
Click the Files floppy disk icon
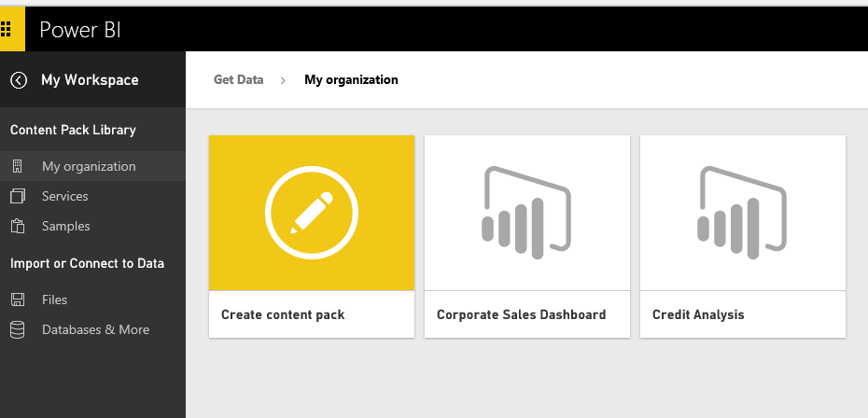point(17,300)
